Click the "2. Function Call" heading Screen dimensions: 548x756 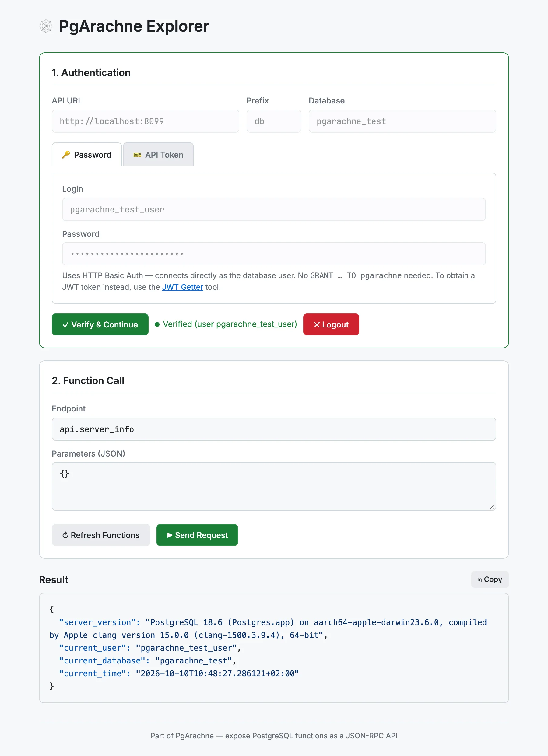pos(88,381)
